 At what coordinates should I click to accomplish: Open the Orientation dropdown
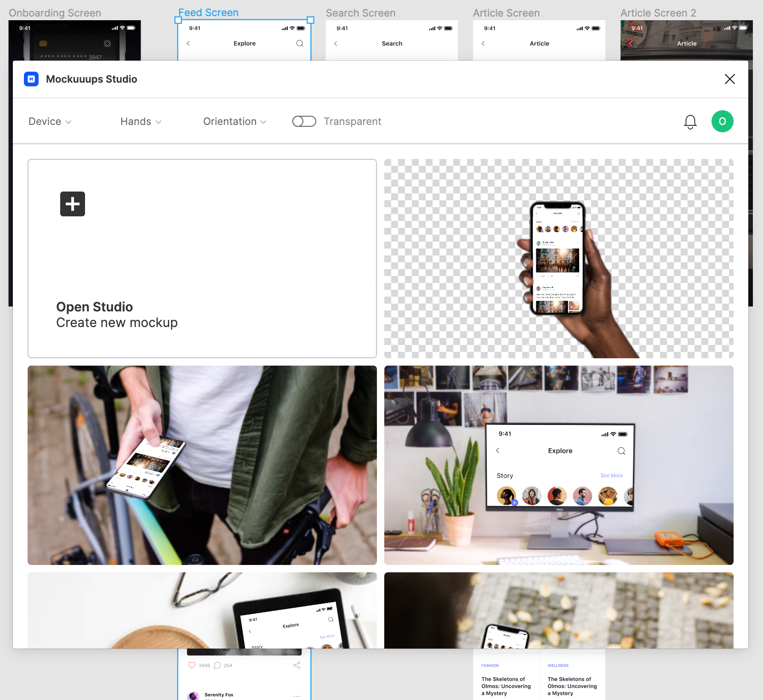tap(235, 121)
